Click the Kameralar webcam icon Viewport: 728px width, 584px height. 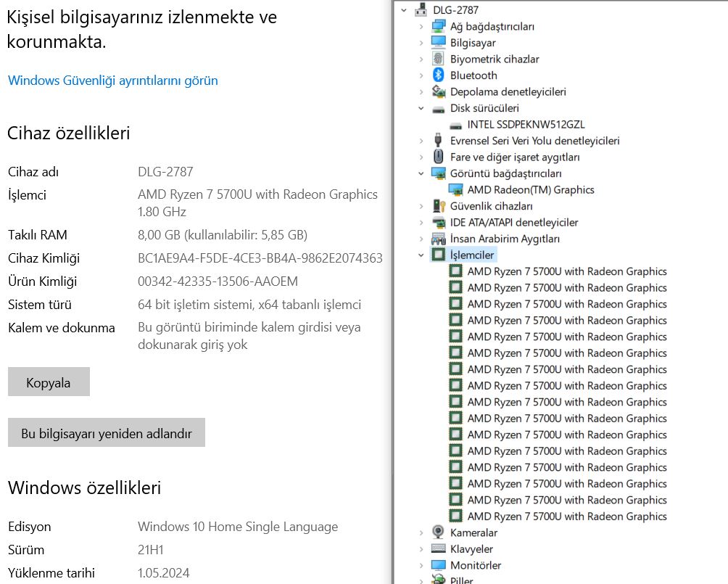(438, 532)
